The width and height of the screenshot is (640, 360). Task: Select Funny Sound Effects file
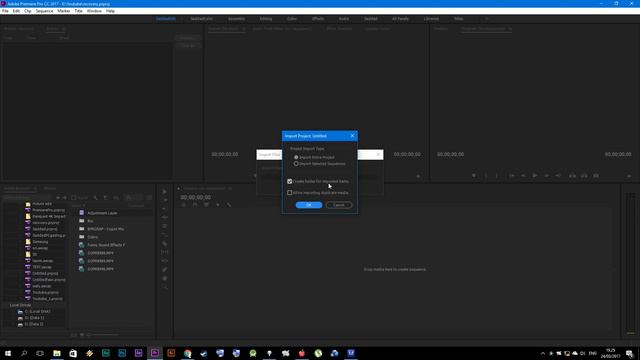(106, 245)
